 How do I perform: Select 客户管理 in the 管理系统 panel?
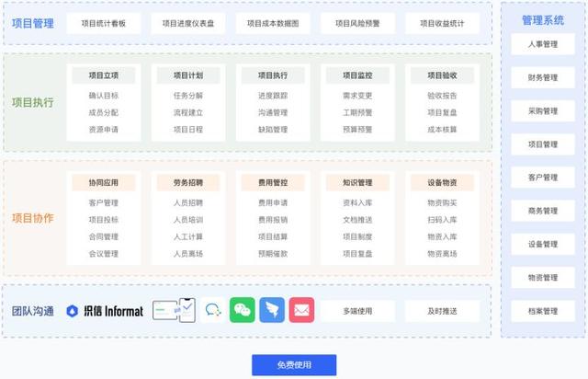click(x=543, y=178)
